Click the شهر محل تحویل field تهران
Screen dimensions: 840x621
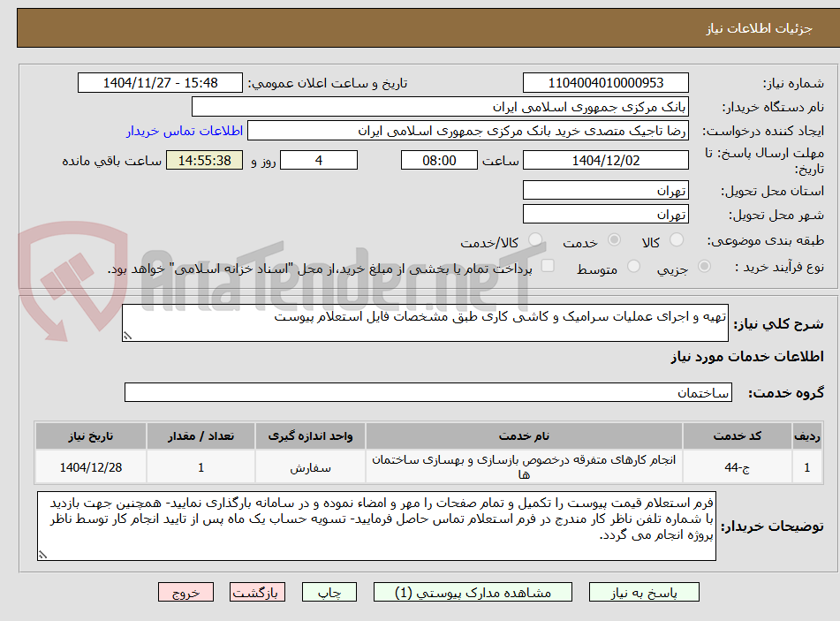(605, 215)
